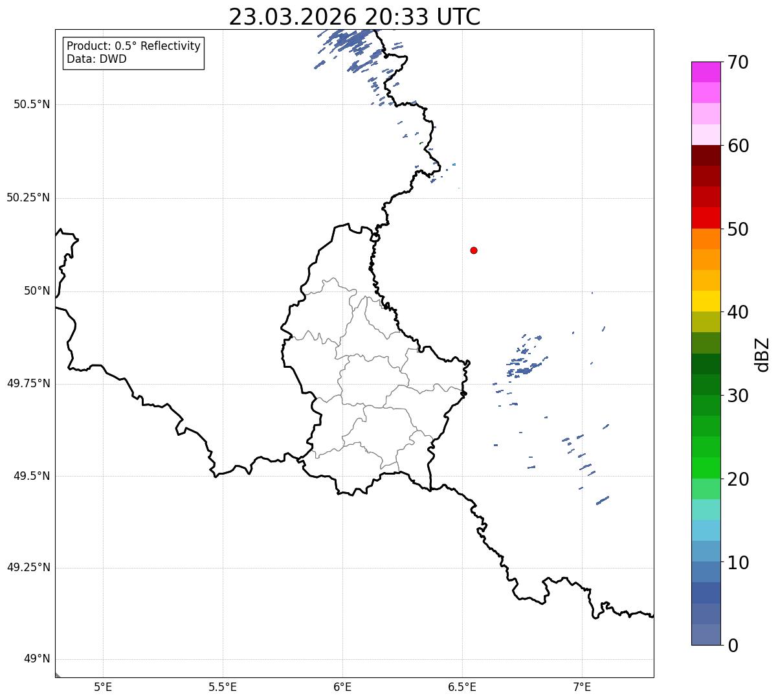
Task: Click the 50.5°N latitude label
Action: (32, 104)
